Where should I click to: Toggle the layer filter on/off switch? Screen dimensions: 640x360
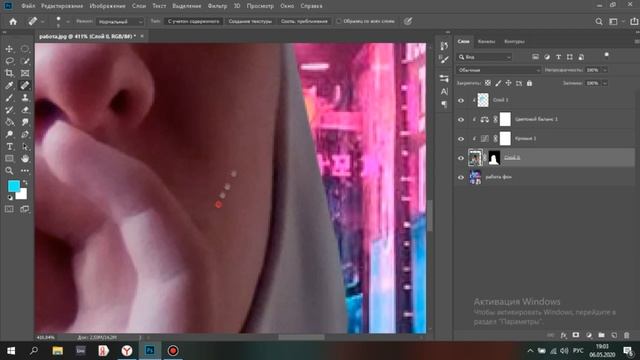[x=607, y=56]
